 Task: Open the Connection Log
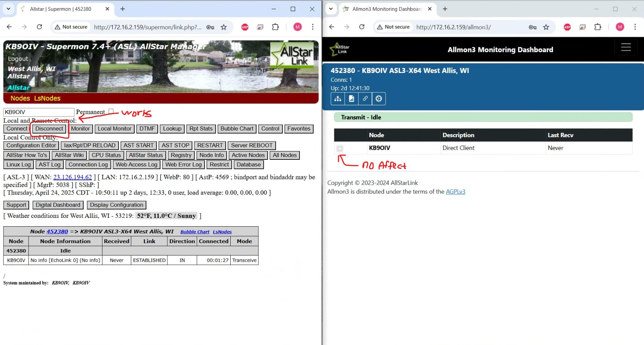(x=88, y=164)
